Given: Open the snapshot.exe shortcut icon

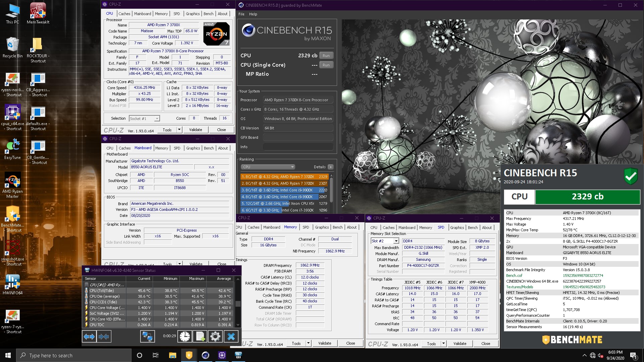Looking at the screenshot, I should click(12, 253).
